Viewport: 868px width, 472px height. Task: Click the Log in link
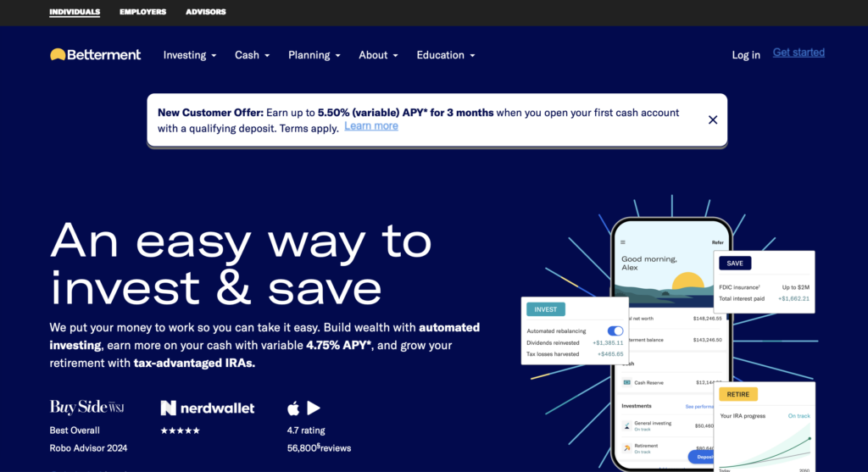(x=746, y=55)
